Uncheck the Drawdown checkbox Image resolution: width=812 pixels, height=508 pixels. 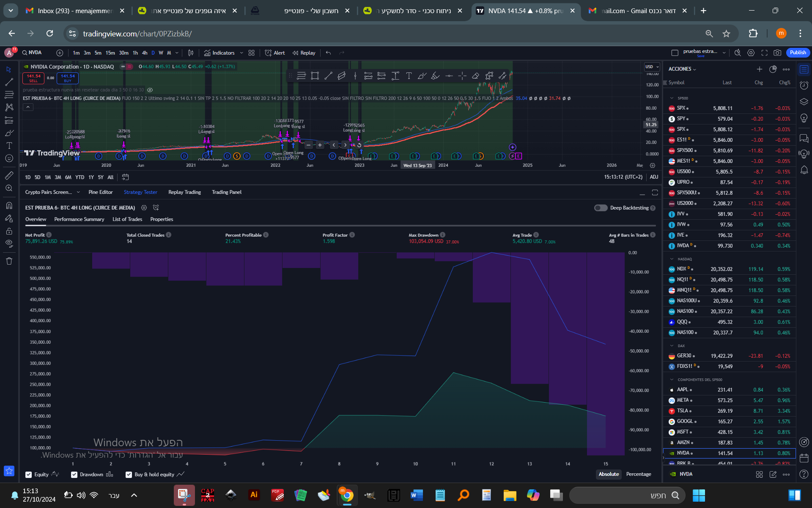74,475
